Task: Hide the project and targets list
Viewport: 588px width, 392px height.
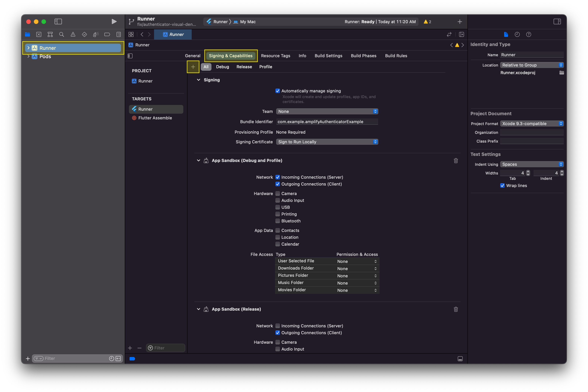Action: click(130, 56)
